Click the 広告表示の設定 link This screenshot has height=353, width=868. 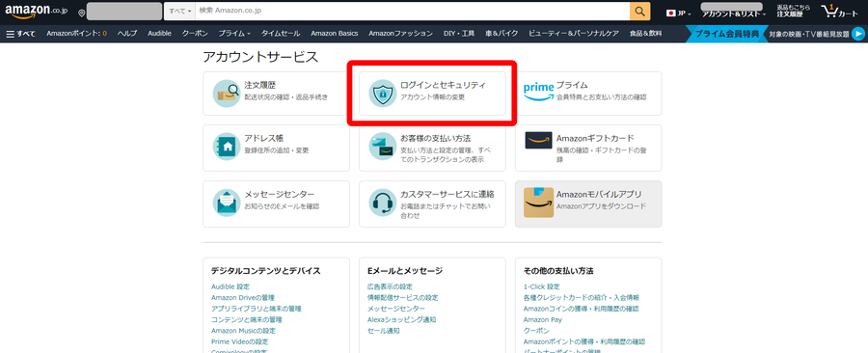(390, 286)
